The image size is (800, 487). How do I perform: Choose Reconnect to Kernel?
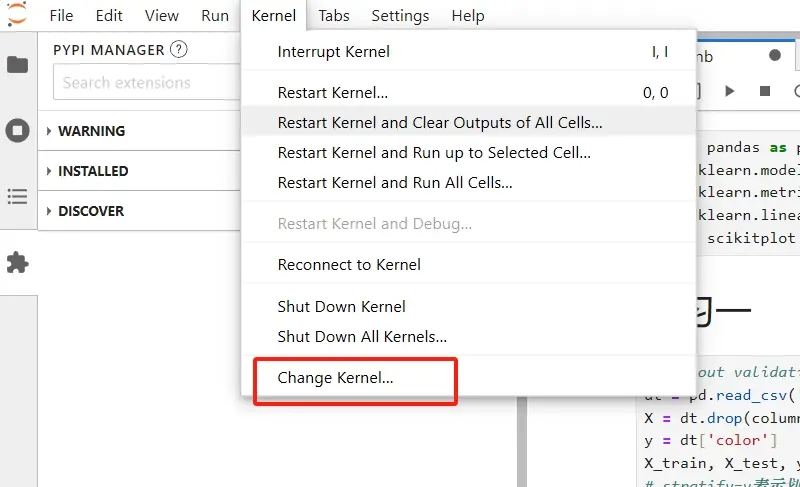(x=349, y=265)
